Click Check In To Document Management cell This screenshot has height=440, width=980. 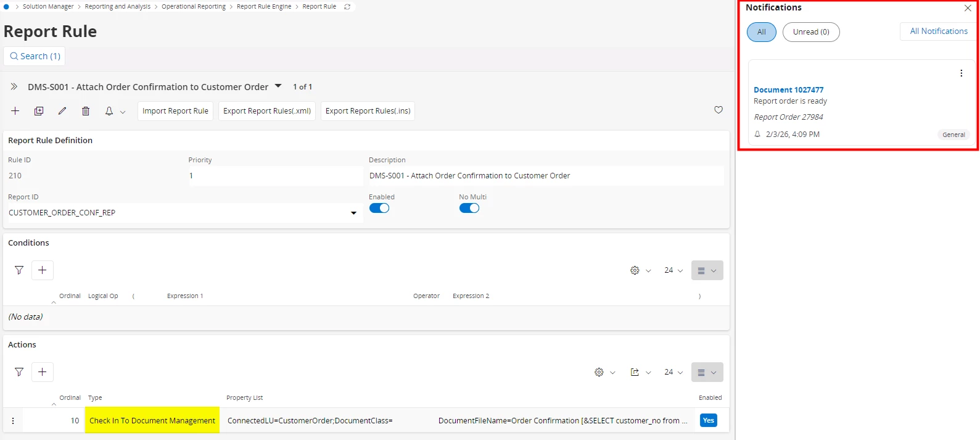tap(152, 421)
